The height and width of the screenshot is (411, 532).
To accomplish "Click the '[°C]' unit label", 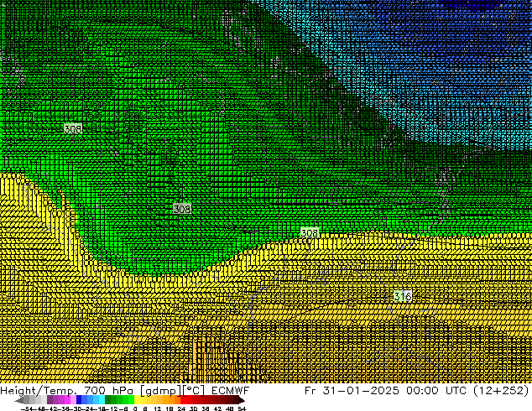I will click(194, 391).
